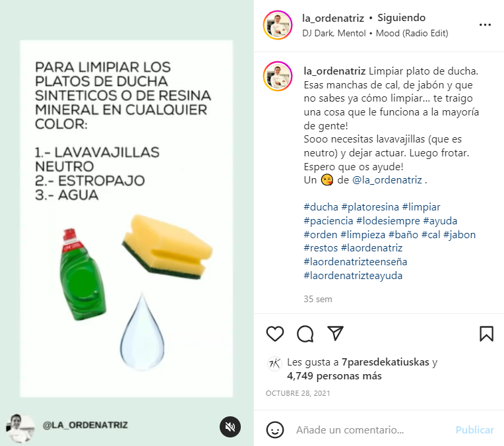This screenshot has height=446, width=504.
Task: Open the three-dot more options menu
Action: (485, 25)
